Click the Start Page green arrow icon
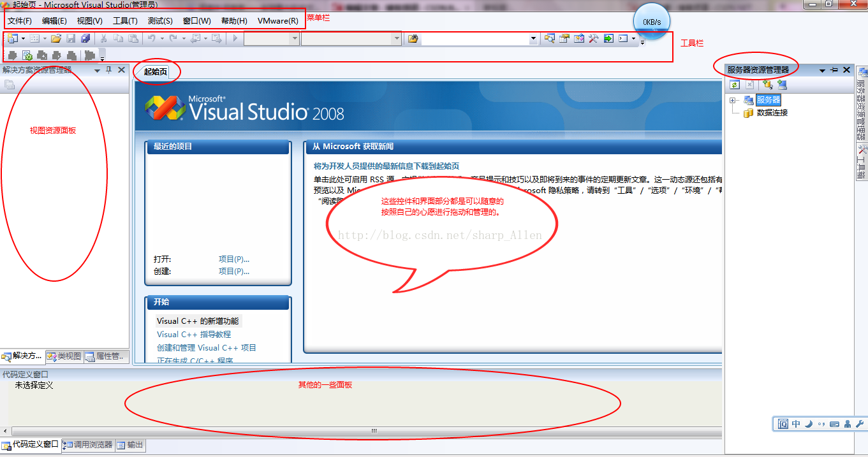This screenshot has height=457, width=868. [x=608, y=38]
